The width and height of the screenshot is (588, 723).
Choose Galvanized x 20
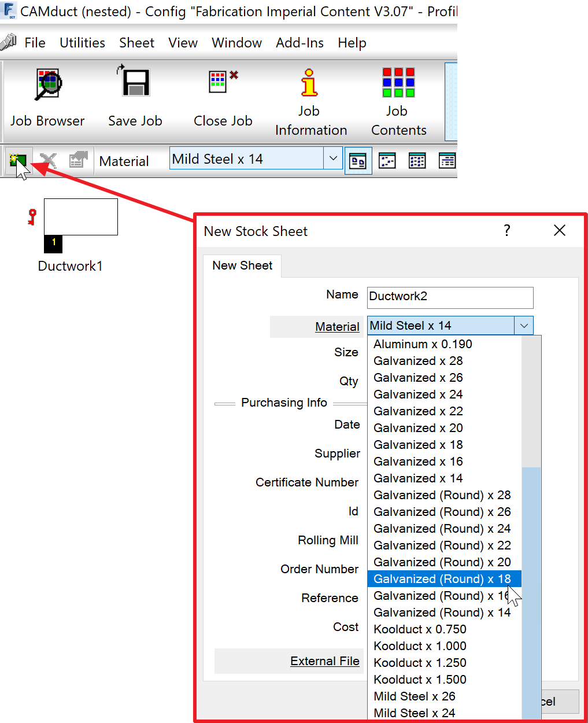click(x=445, y=428)
